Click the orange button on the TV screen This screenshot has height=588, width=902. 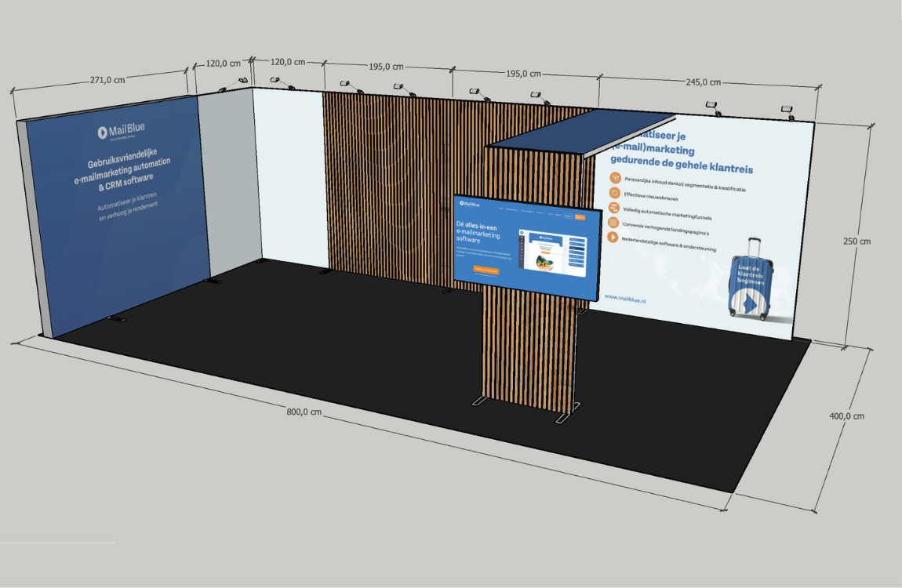pyautogui.click(x=486, y=270)
